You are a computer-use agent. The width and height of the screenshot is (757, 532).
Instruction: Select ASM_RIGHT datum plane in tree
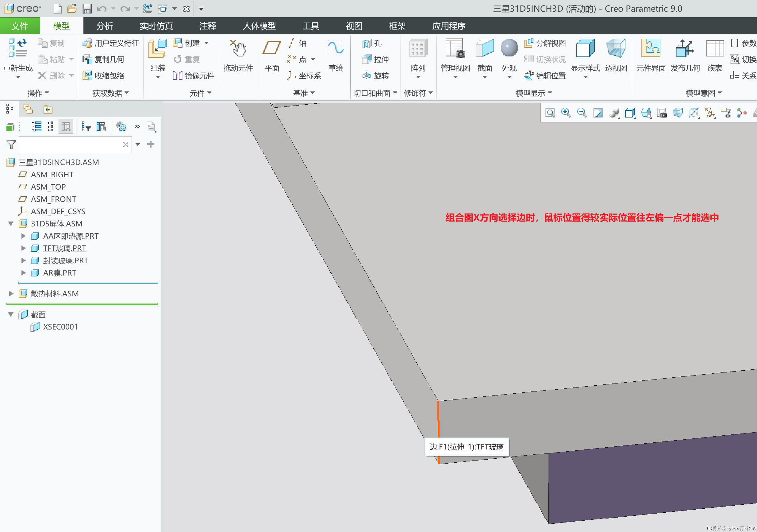[x=52, y=175]
